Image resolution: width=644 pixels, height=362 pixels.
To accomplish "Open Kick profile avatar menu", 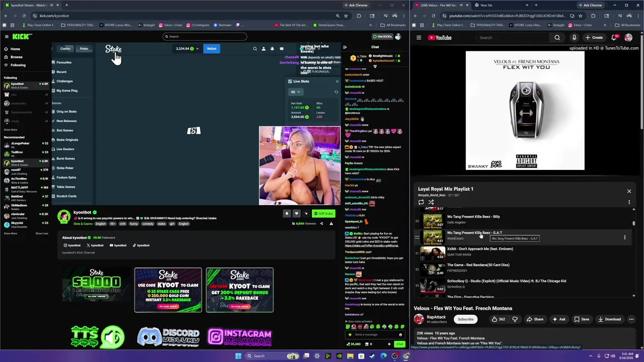I will tap(398, 36).
